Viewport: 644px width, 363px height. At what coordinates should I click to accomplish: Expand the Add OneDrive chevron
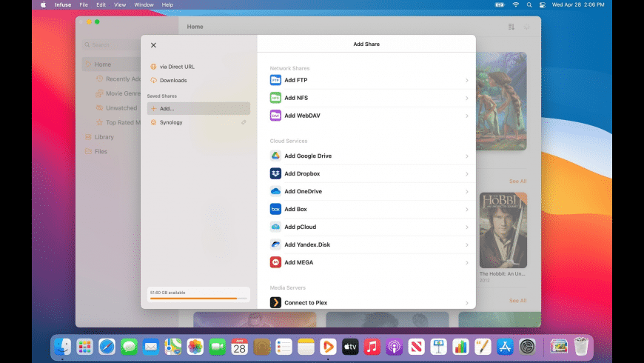(x=467, y=191)
